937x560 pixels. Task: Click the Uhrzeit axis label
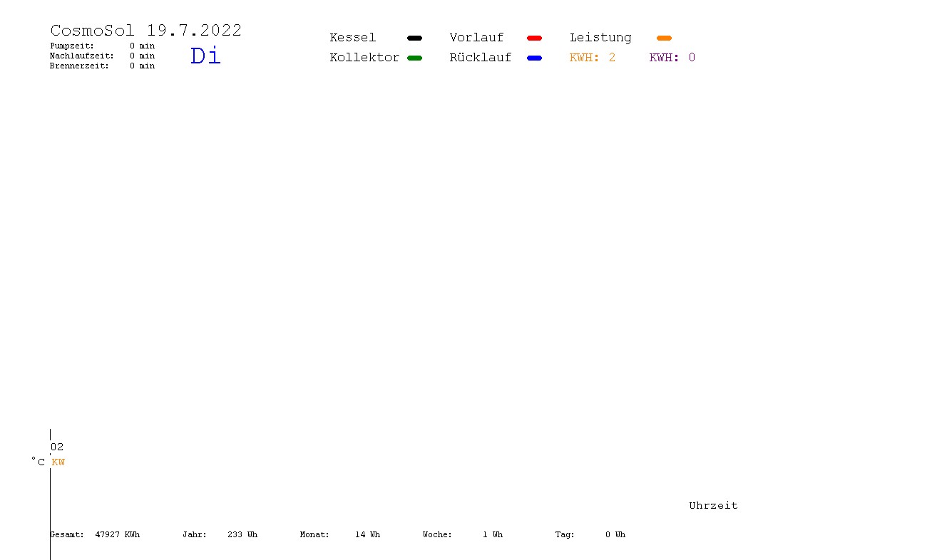click(x=713, y=506)
